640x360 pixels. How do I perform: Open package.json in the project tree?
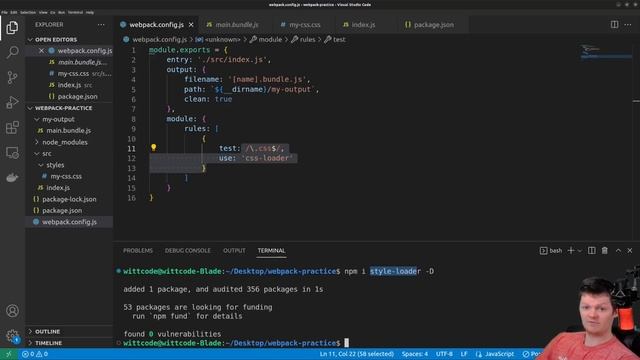[62, 211]
